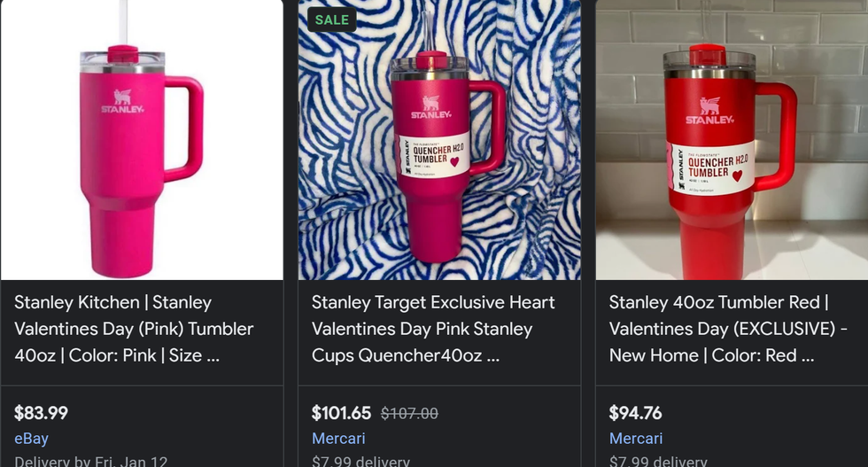Click the $83.99 price
Image resolution: width=868 pixels, height=467 pixels.
(x=41, y=413)
